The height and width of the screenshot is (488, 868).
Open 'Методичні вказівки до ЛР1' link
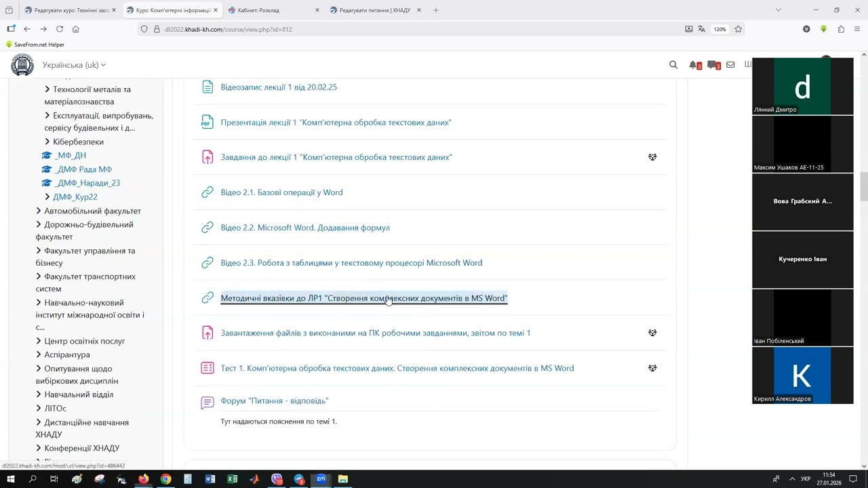364,298
